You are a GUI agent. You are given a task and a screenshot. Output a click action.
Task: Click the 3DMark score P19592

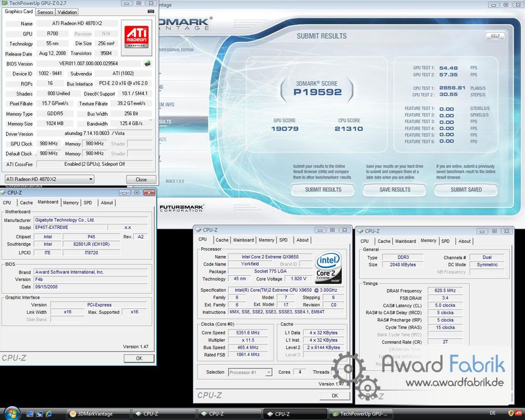tap(317, 92)
